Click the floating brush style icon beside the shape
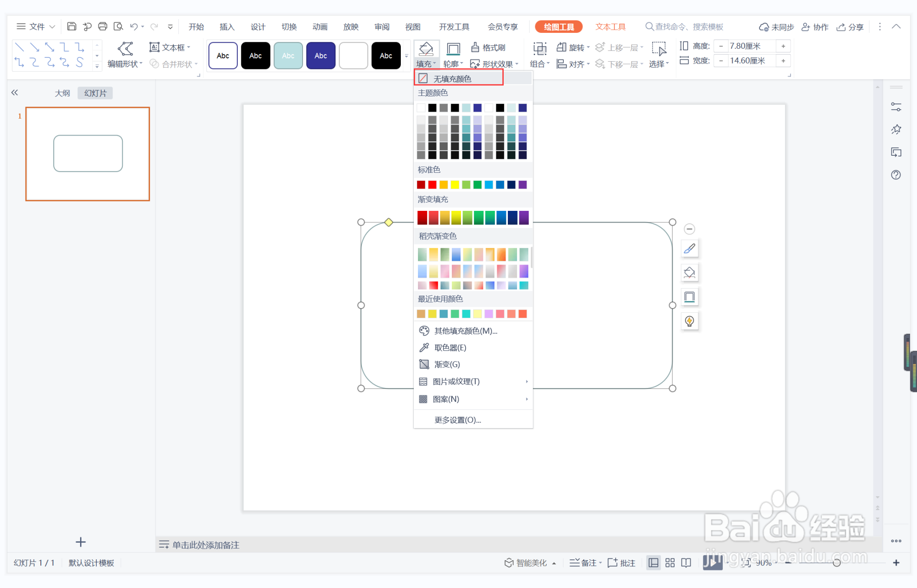The height and width of the screenshot is (588, 917). (x=689, y=249)
